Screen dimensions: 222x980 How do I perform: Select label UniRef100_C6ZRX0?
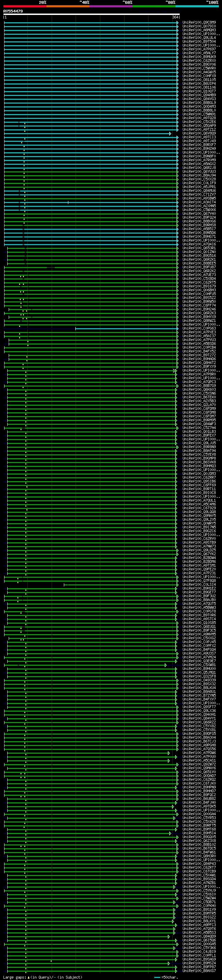(199, 60)
